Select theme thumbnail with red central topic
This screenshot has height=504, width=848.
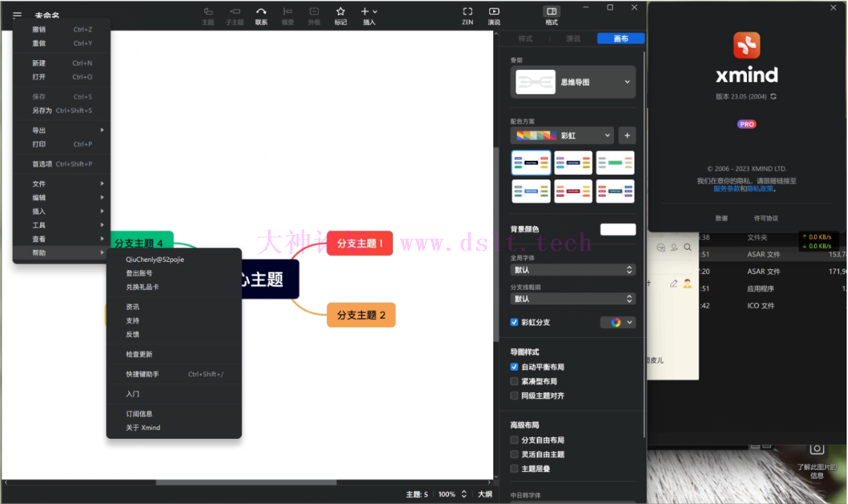click(573, 191)
